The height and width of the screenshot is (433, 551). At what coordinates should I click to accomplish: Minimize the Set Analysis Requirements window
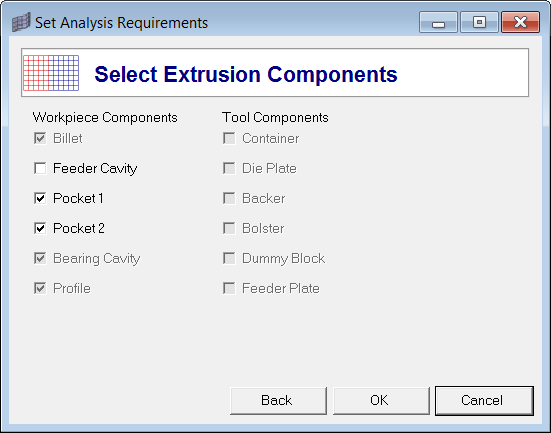[438, 22]
